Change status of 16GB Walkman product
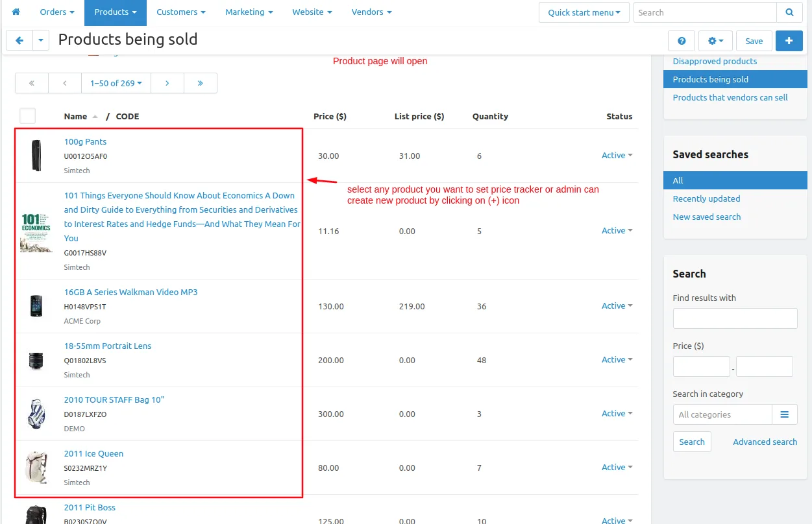The width and height of the screenshot is (812, 524). click(617, 305)
